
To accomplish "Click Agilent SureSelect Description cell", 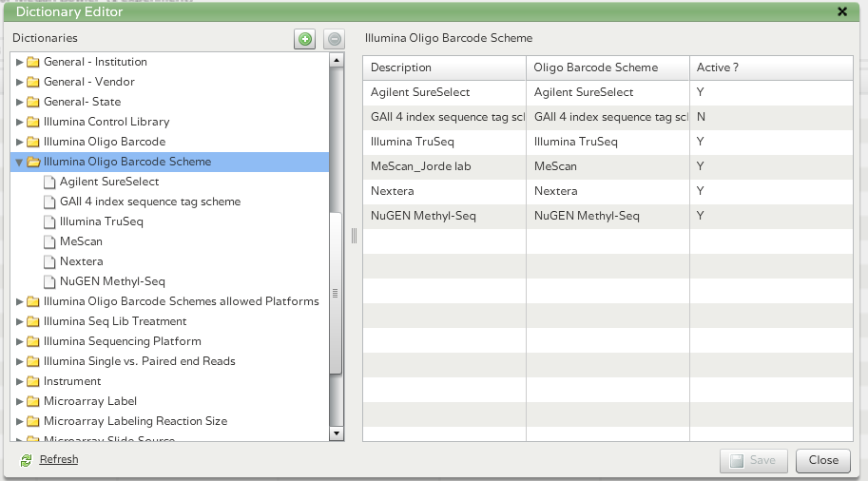I will 445,92.
